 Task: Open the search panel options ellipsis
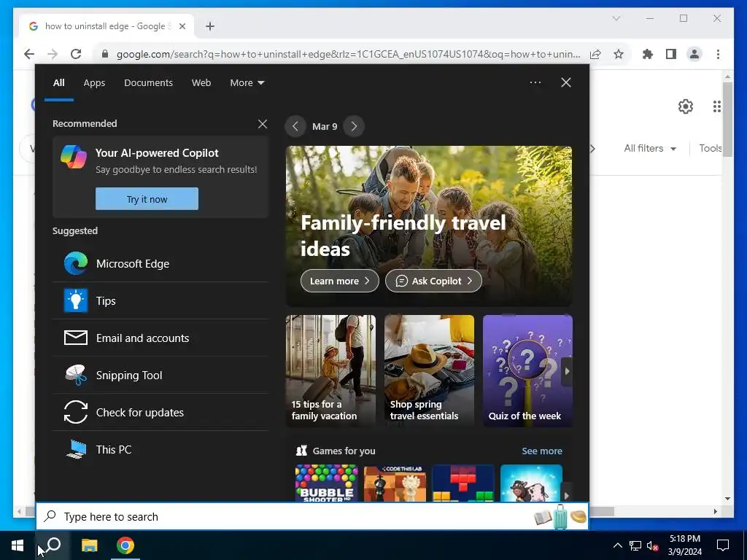tap(535, 82)
